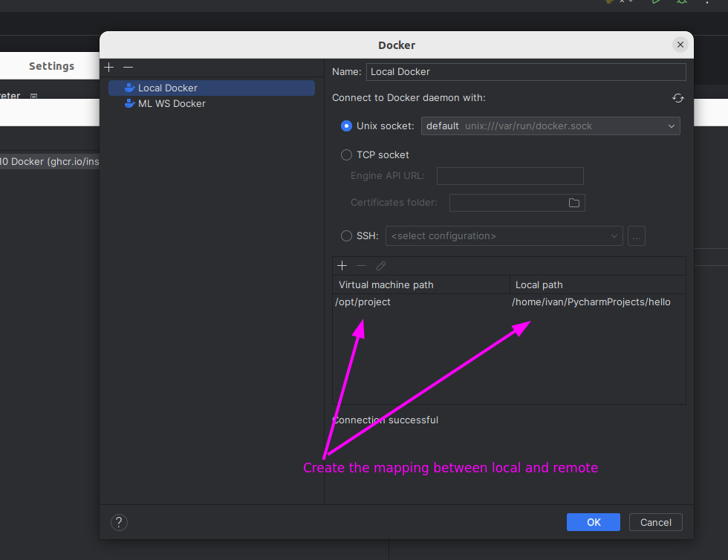Refresh the Docker connection status

tap(677, 97)
